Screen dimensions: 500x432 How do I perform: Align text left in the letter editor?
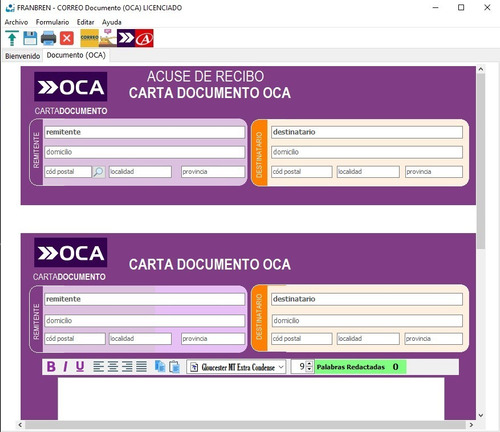click(x=98, y=367)
